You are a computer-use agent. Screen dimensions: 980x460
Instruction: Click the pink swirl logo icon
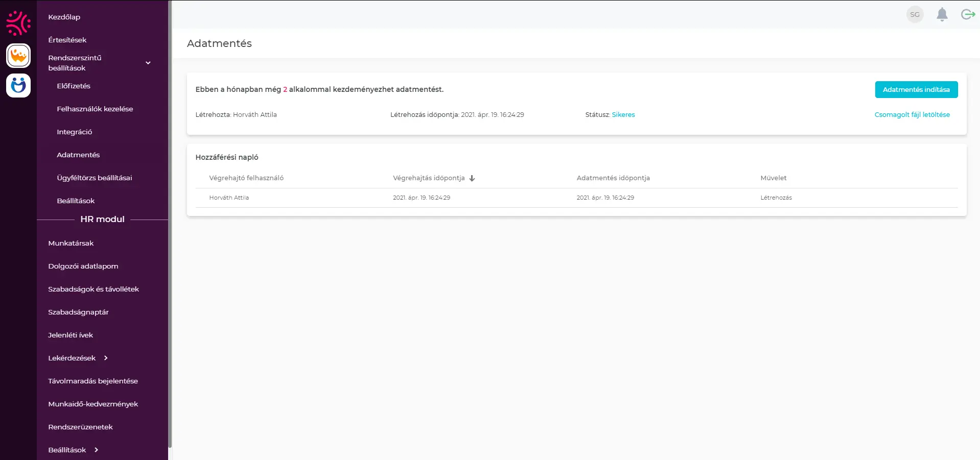click(18, 23)
